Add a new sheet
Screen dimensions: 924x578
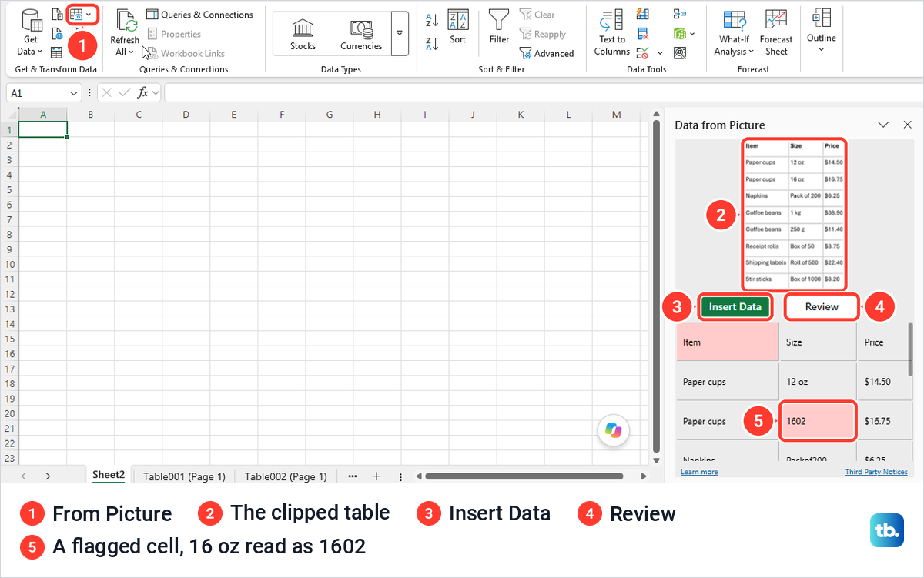[x=377, y=476]
